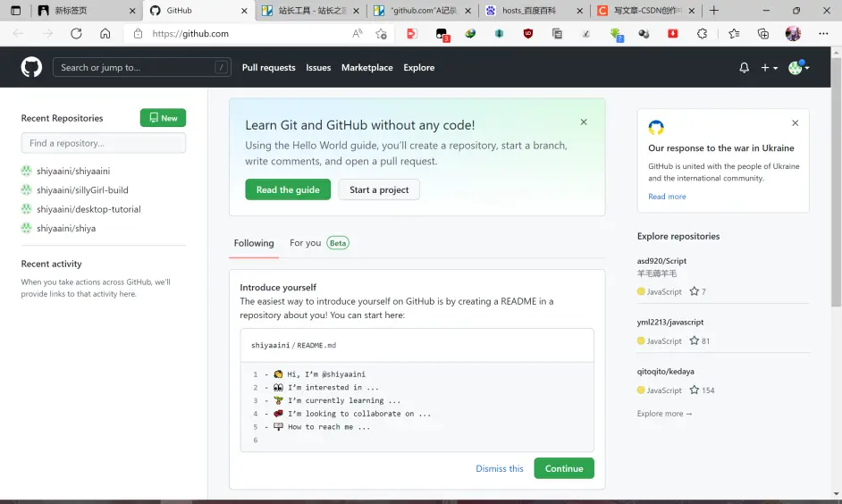The height and width of the screenshot is (504, 842).
Task: Click the Explore more link
Action: click(664, 413)
